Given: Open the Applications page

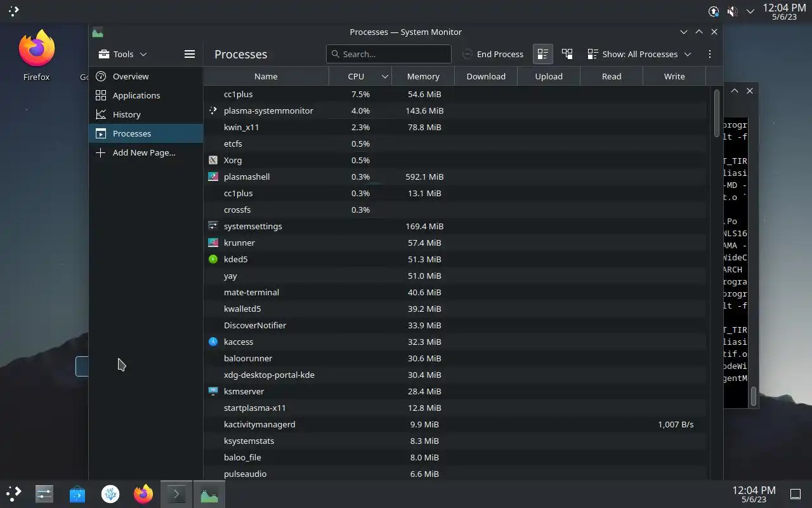Looking at the screenshot, I should 146,95.
